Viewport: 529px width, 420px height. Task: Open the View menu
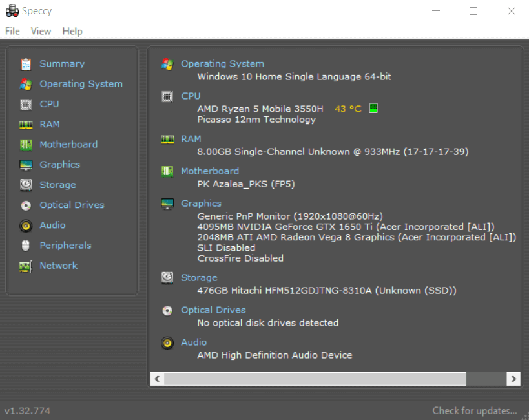click(41, 32)
